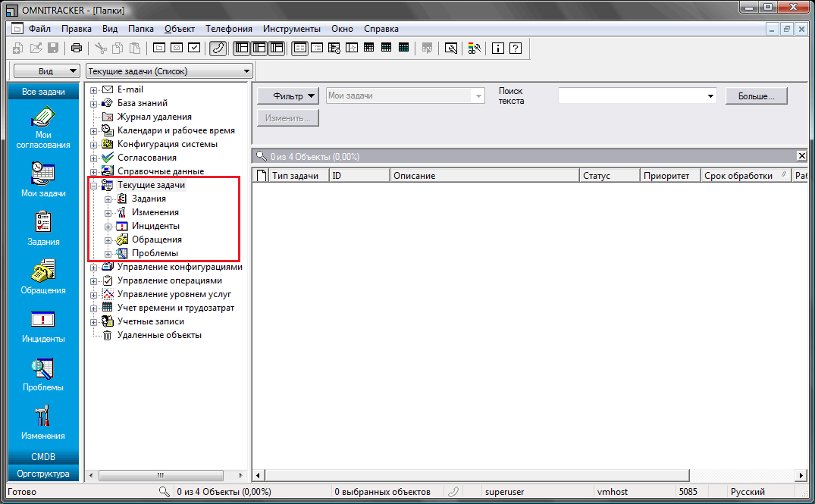
Task: Open the Текущие задачи (Список) combo box
Action: 169,71
